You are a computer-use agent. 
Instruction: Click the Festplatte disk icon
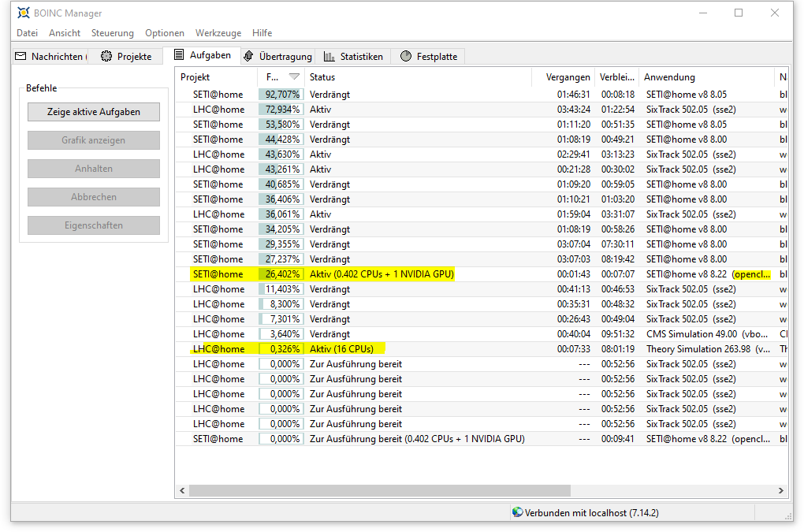pos(408,56)
